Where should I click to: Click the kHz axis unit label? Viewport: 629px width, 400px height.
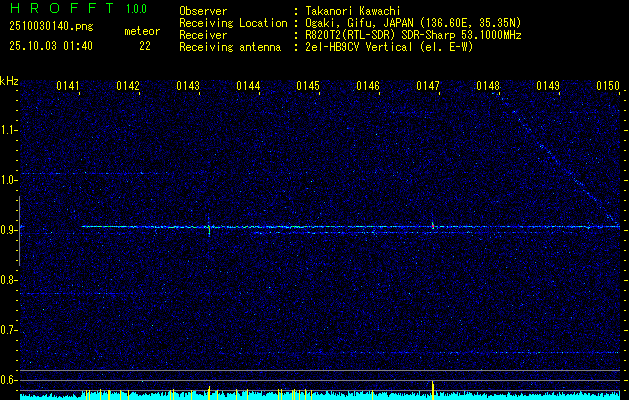[9, 81]
